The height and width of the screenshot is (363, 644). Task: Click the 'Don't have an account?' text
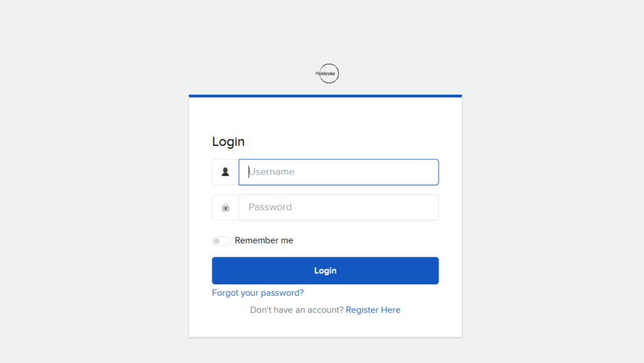tap(297, 310)
